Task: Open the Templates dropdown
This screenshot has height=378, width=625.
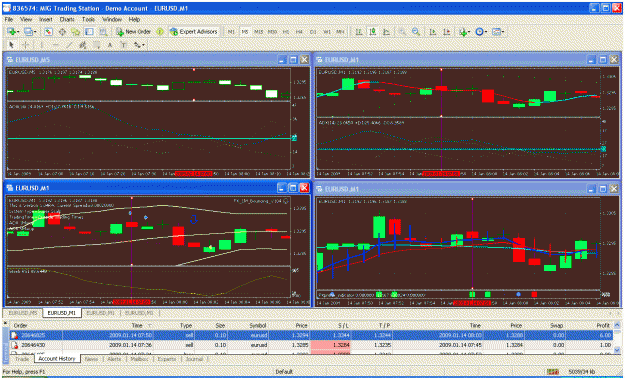Action: (x=498, y=32)
